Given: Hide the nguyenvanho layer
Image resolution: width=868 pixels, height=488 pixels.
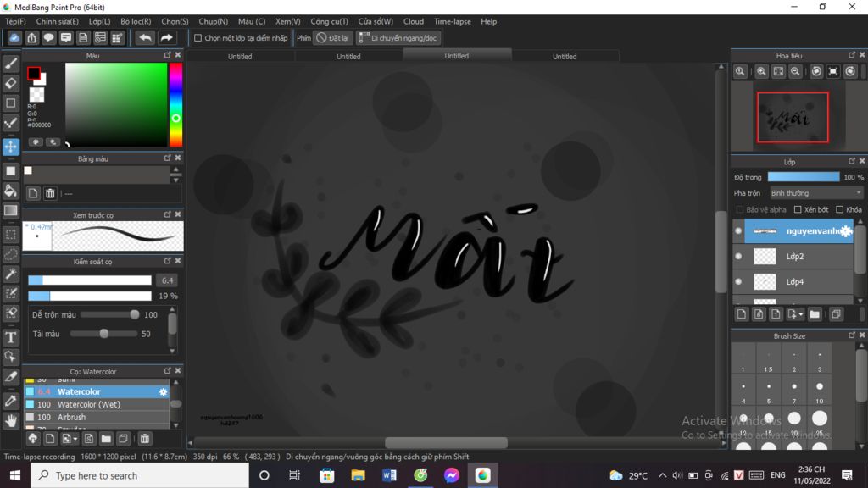Looking at the screenshot, I should click(738, 231).
